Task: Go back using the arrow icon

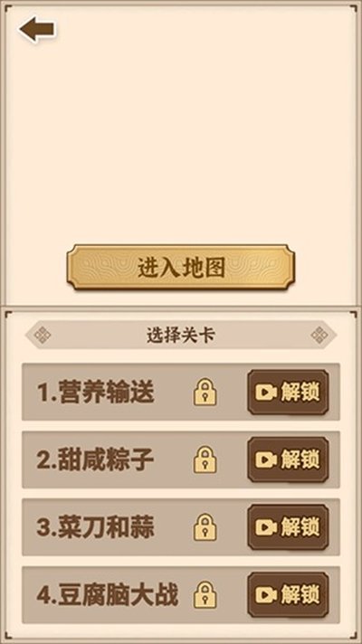Action: click(x=36, y=29)
